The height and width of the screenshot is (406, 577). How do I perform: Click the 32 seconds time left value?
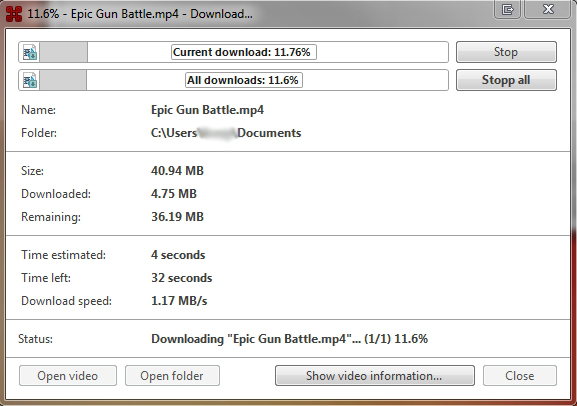pyautogui.click(x=181, y=278)
